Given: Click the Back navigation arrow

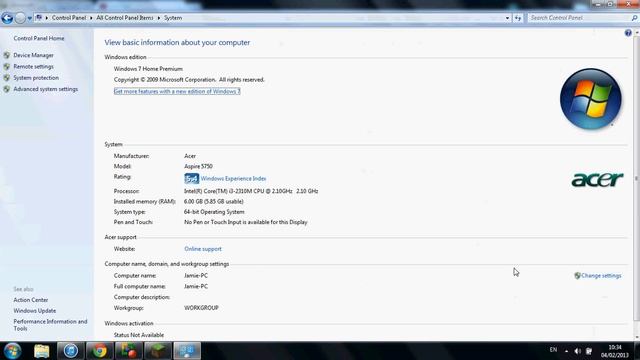Looking at the screenshot, I should (x=7, y=18).
